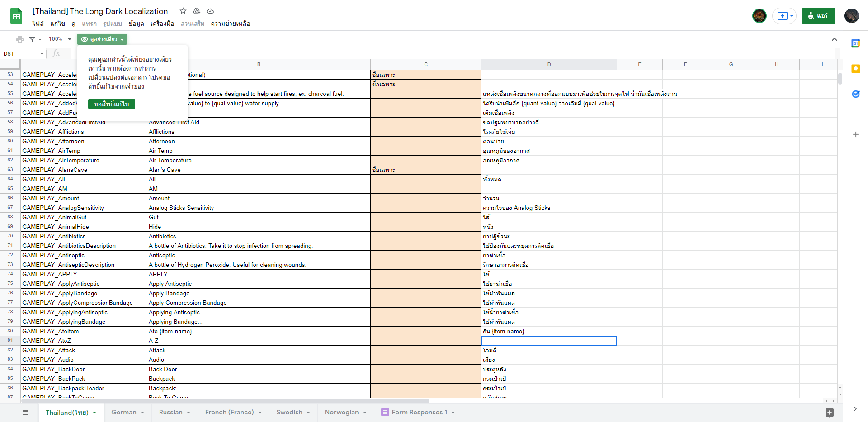The image size is (868, 422).
Task: Click the Form Responses 1 form icon
Action: 385,412
